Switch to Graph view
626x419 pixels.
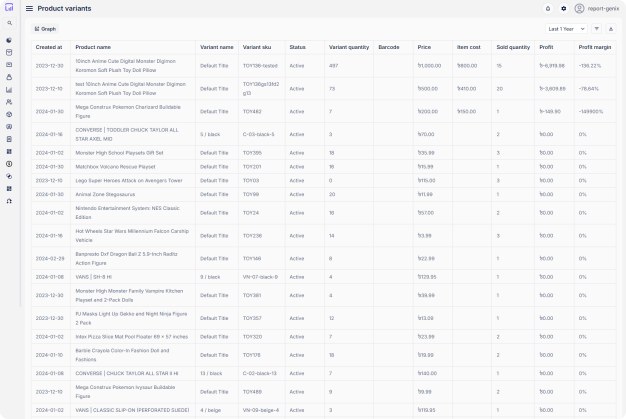point(45,29)
